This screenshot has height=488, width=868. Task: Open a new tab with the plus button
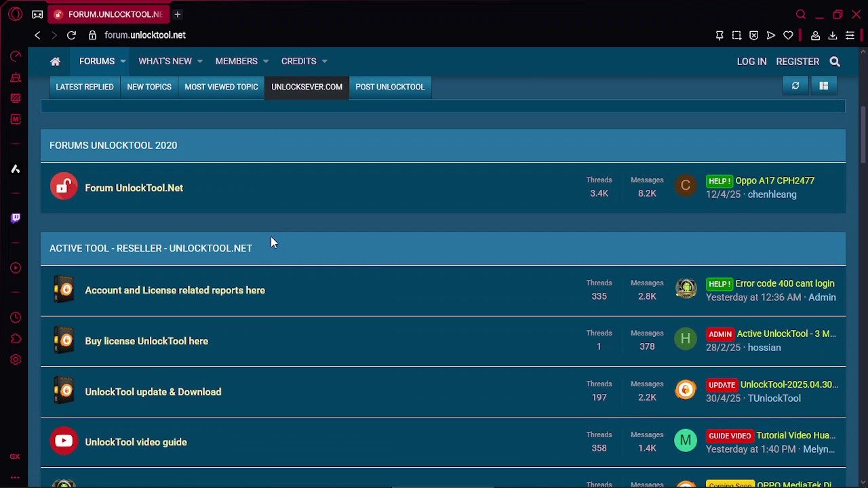[177, 14]
